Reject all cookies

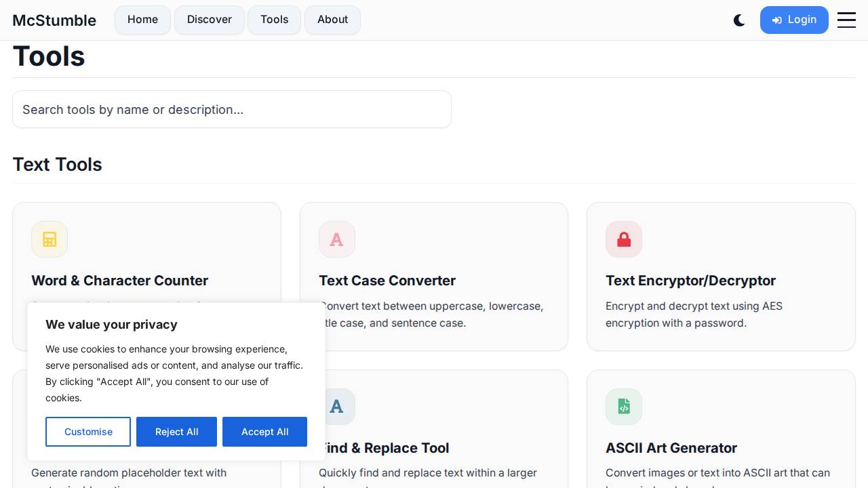click(176, 432)
